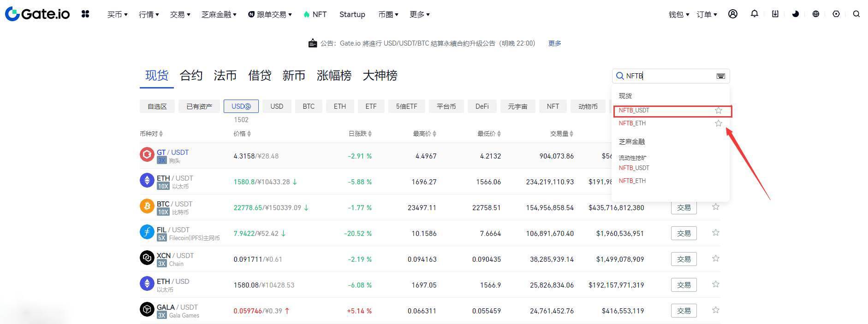Open the Gate.io logo homepage

tap(37, 14)
